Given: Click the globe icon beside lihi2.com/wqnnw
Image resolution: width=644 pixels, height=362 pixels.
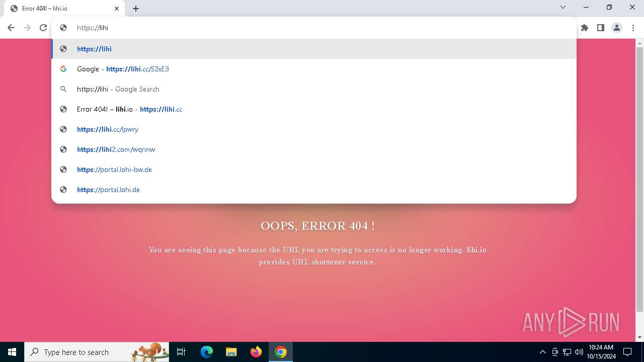Looking at the screenshot, I should coord(63,149).
